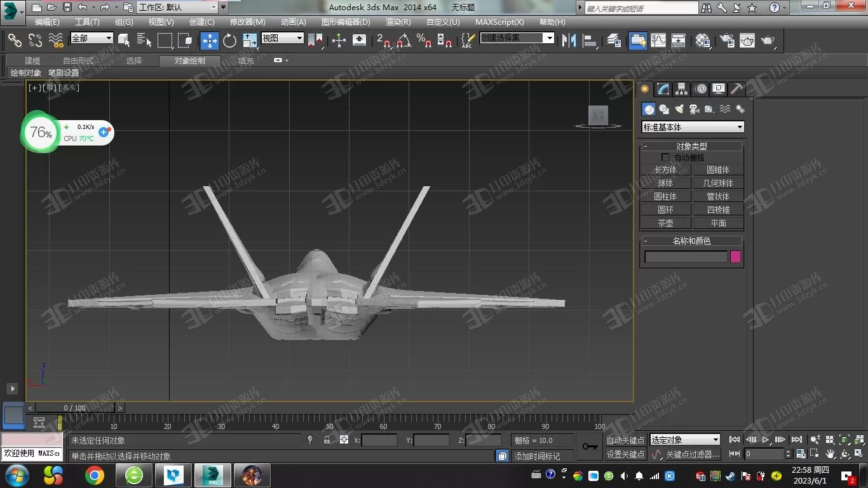The height and width of the screenshot is (488, 868).
Task: Click the 几何球体 button
Action: 718,183
